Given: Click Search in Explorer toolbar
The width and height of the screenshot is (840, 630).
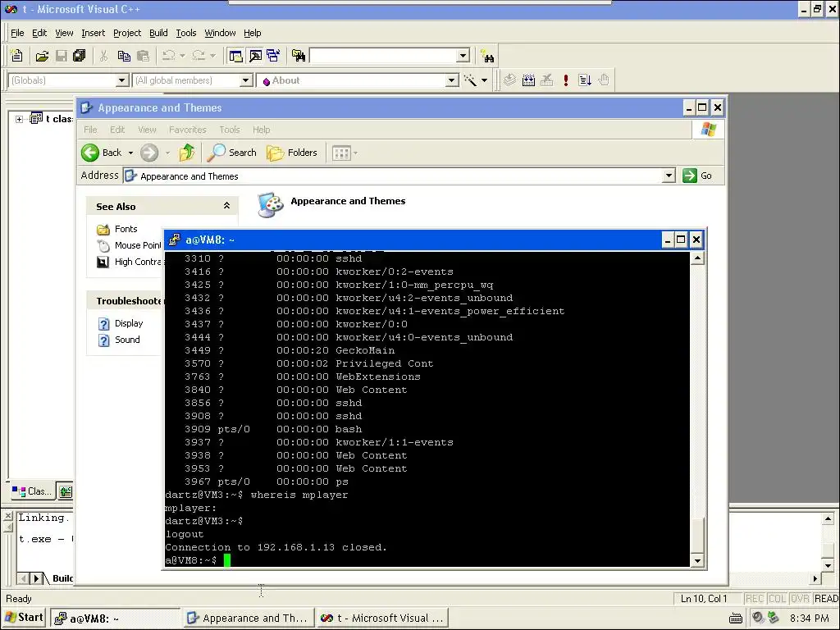Looking at the screenshot, I should [231, 153].
